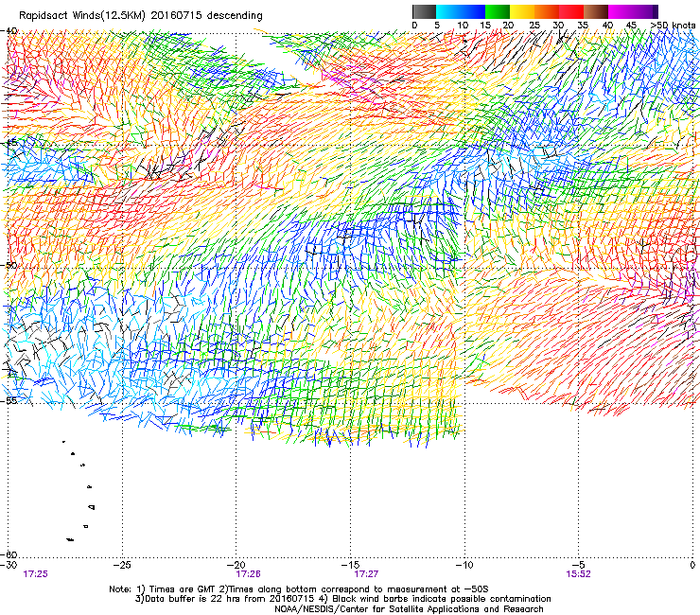Click the legend tick label 25
Image resolution: width=700 pixels, height=615 pixels.
534,26
